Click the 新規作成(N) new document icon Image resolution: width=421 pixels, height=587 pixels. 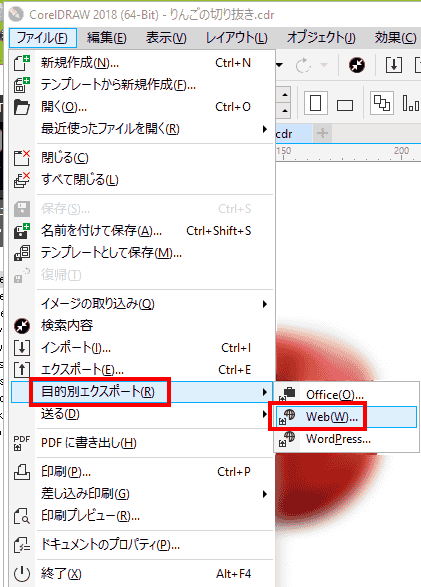pos(22,63)
